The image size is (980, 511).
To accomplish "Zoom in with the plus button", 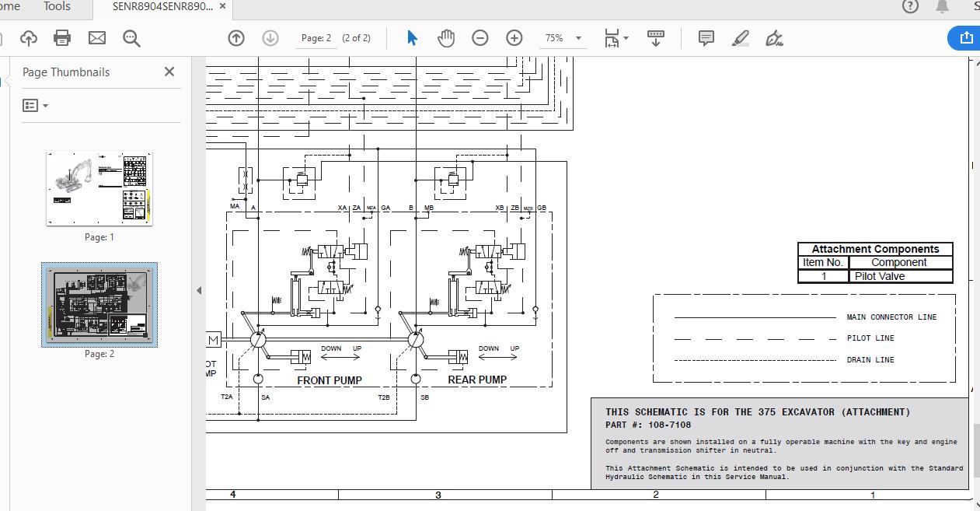I will 514,37.
